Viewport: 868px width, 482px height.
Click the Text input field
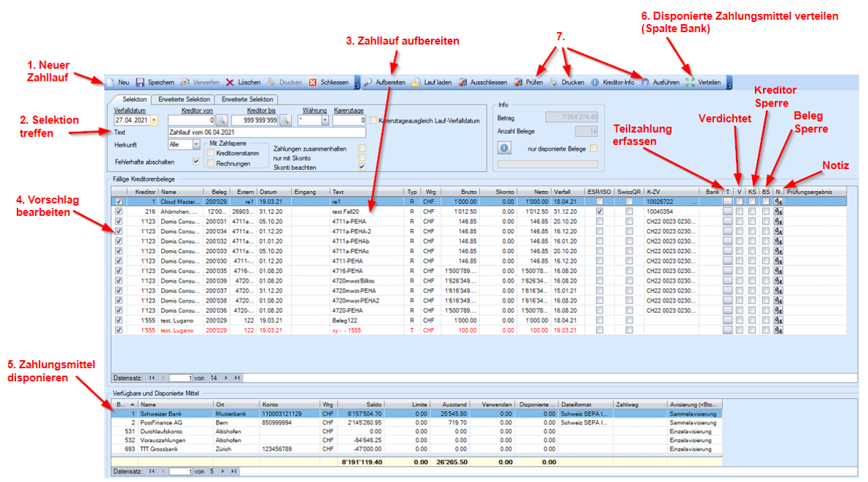click(266, 133)
